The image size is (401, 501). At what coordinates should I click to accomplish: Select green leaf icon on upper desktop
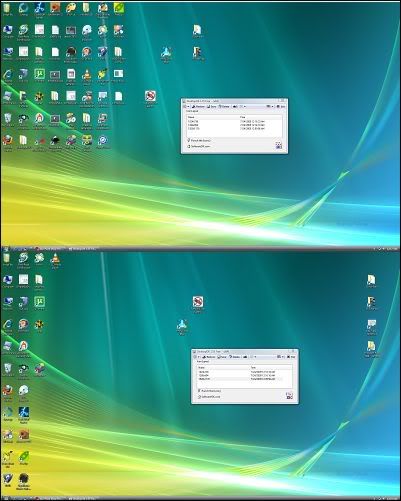119,7
